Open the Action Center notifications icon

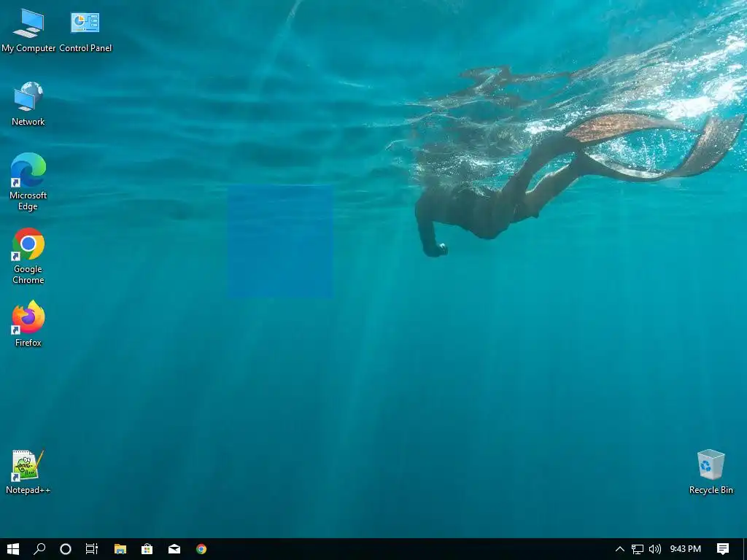(x=723, y=549)
